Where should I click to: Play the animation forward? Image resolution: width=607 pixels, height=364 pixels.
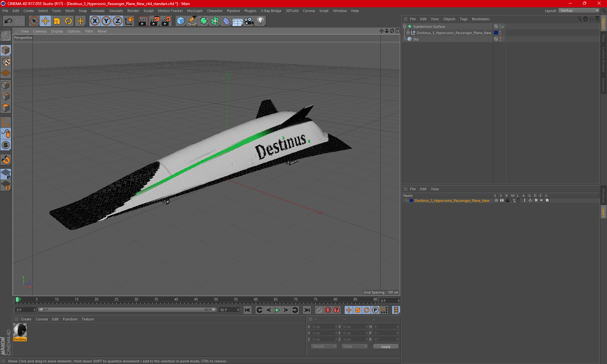point(277,310)
